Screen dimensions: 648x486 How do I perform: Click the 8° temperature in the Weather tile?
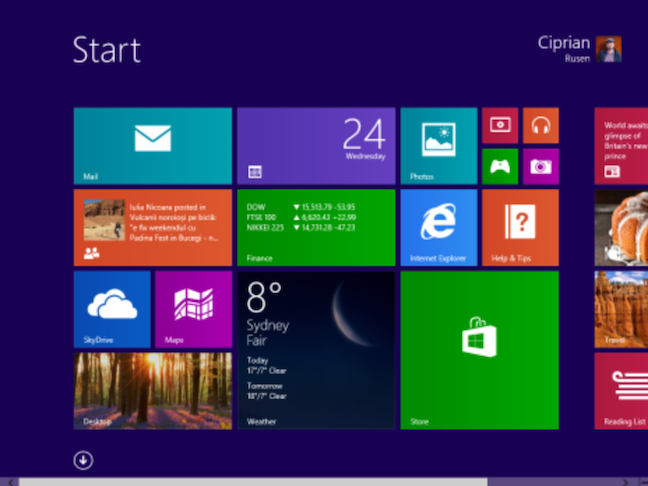[264, 297]
